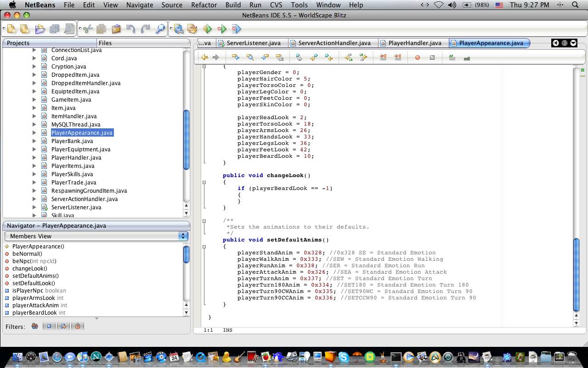
Task: Click the Projects panel vertical scrollbar thumb
Action: pos(187,140)
